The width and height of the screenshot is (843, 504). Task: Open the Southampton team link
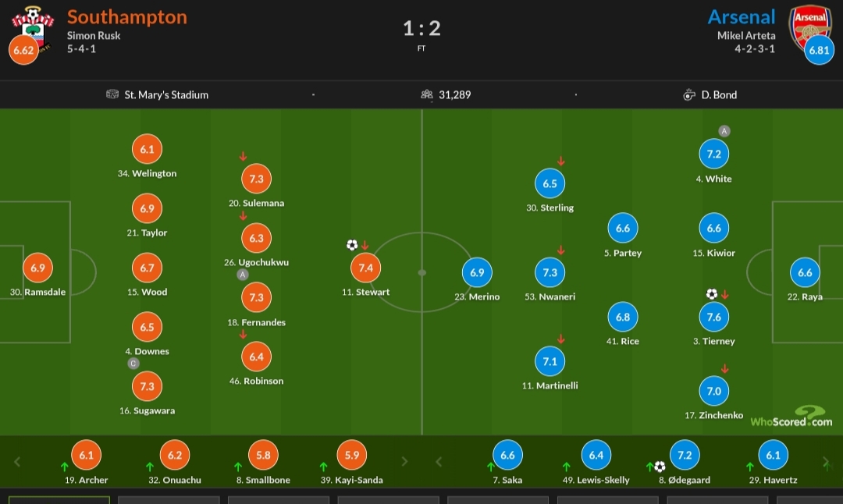(127, 16)
